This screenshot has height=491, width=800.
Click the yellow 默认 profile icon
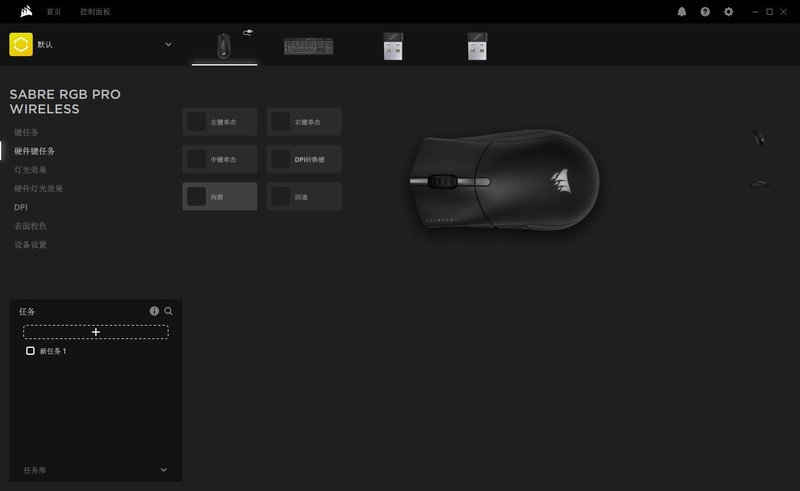point(21,44)
